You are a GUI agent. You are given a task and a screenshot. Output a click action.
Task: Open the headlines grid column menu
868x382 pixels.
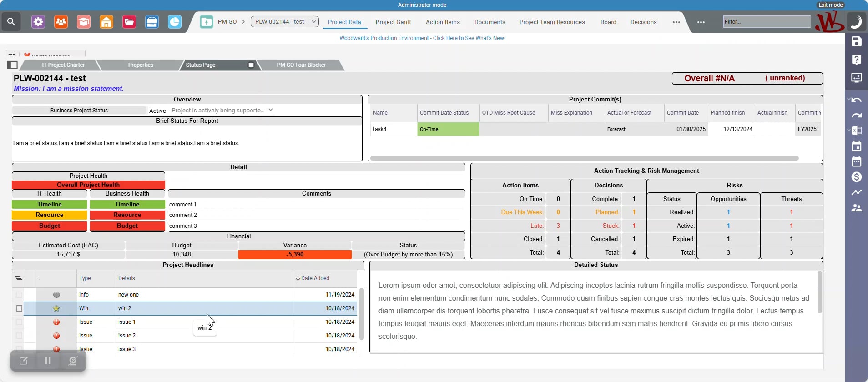(x=19, y=278)
